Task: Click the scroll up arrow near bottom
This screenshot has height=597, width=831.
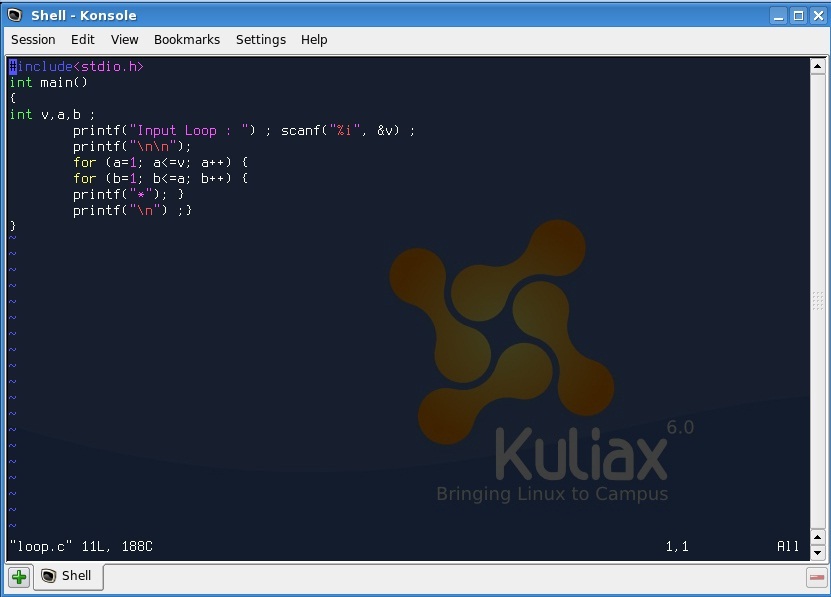Action: [x=817, y=537]
